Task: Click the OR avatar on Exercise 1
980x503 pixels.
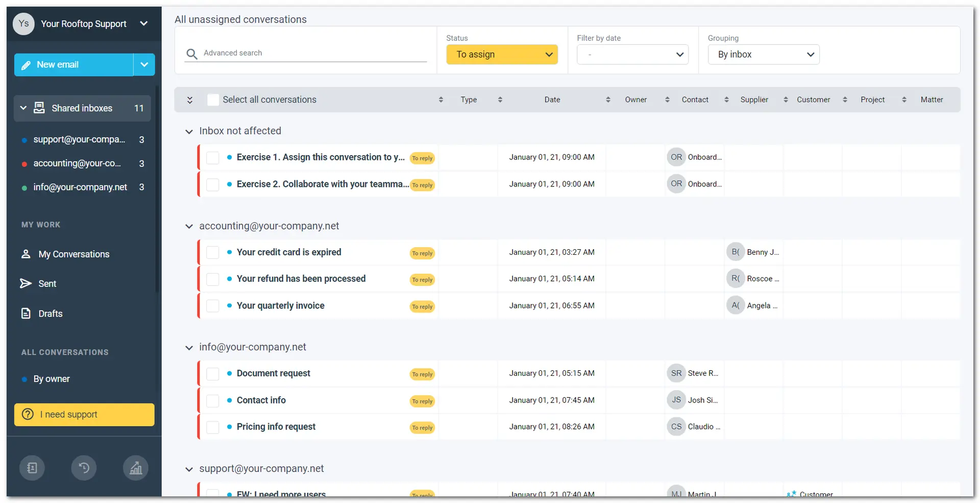Action: pyautogui.click(x=676, y=157)
